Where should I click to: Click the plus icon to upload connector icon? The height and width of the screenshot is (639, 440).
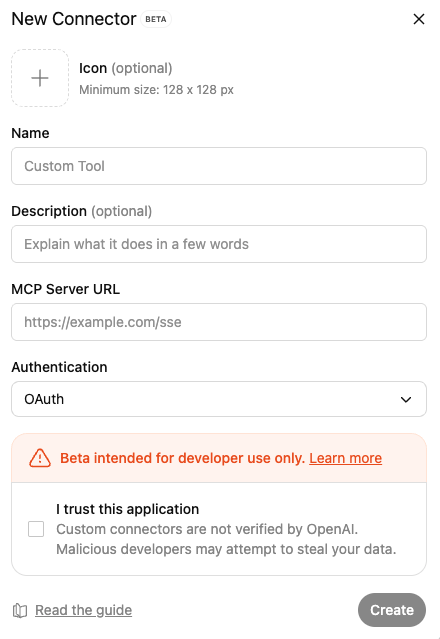point(40,78)
